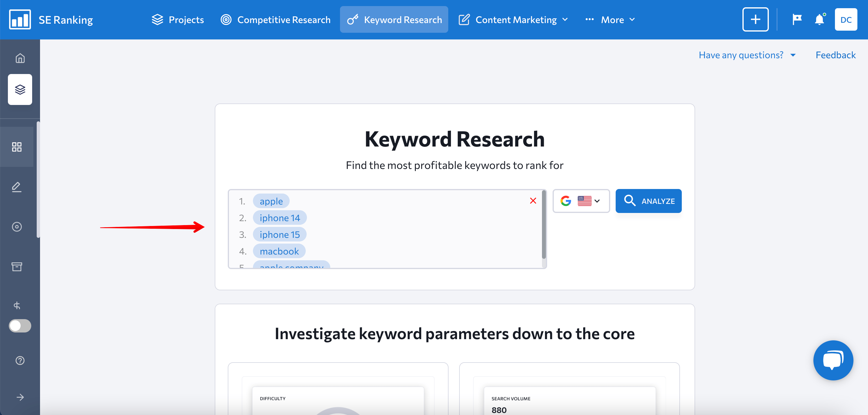Open the archive box icon in sidebar

point(16,267)
